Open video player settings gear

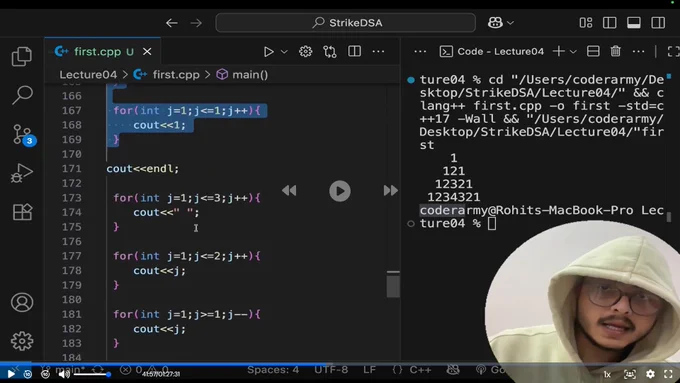(x=650, y=374)
